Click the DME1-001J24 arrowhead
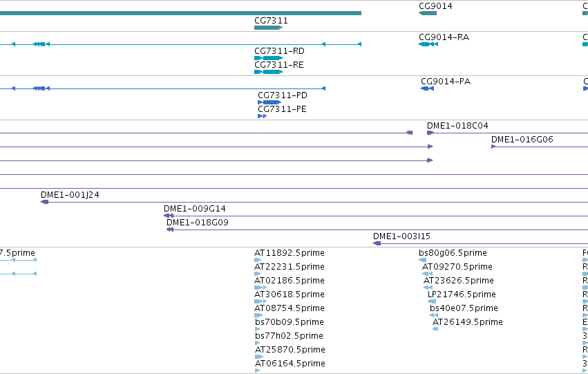Image resolution: width=588 pixels, height=374 pixels. tap(45, 202)
